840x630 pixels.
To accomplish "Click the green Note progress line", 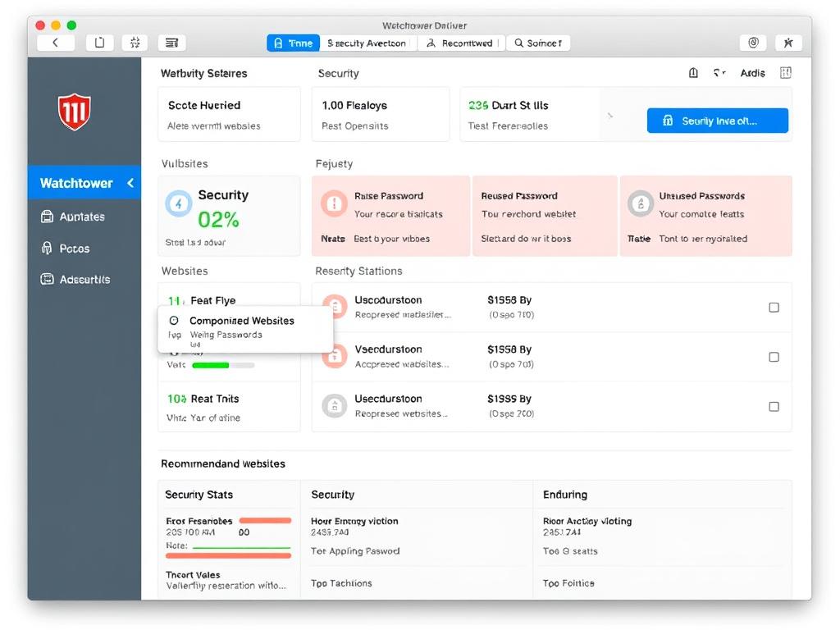I will point(241,547).
